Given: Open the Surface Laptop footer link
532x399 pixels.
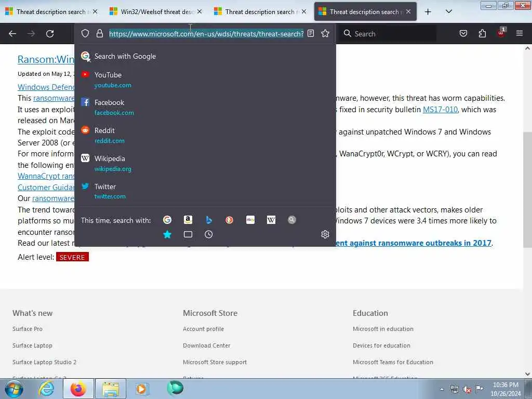Looking at the screenshot, I should click(32, 345).
